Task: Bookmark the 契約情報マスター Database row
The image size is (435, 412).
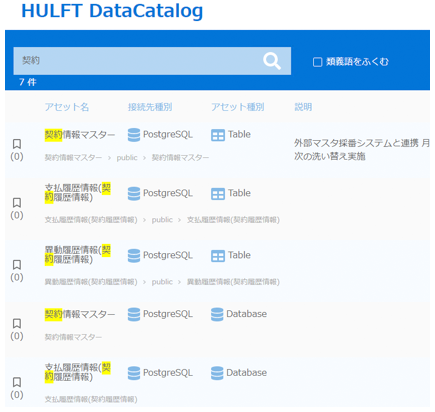Action: pos(17,323)
